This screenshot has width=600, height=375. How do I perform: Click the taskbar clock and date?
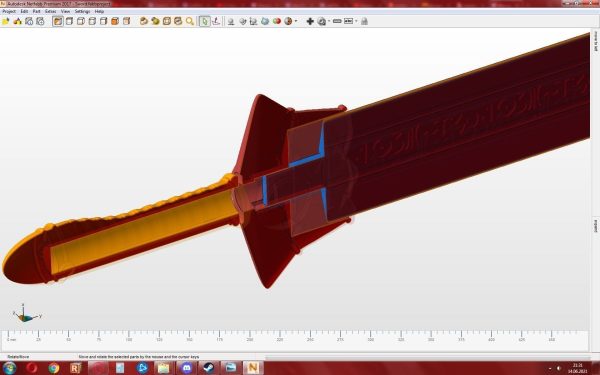tap(578, 368)
